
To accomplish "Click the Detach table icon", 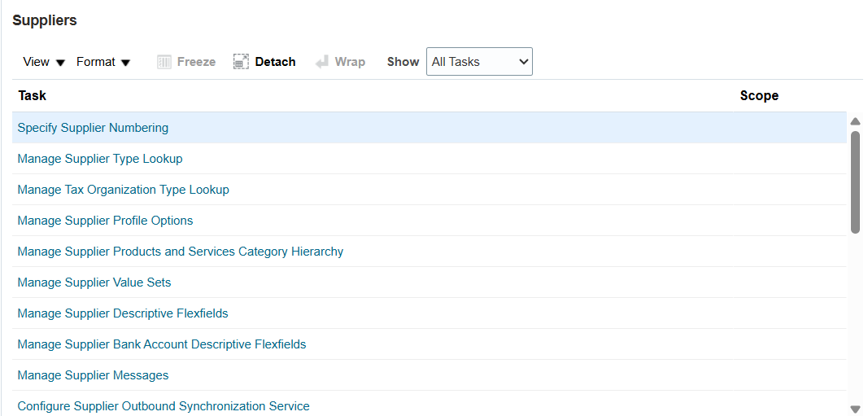I will pyautogui.click(x=241, y=62).
